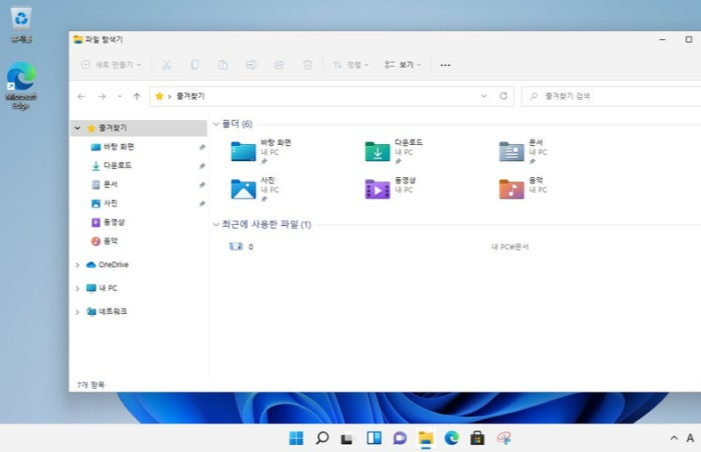
Task: Select the 문서 folder icon in content
Action: 511,151
